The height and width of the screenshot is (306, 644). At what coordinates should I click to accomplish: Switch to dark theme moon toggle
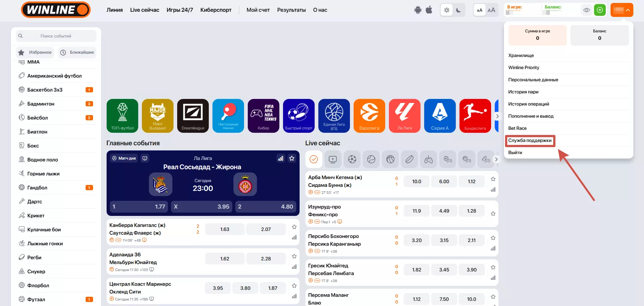click(x=458, y=10)
